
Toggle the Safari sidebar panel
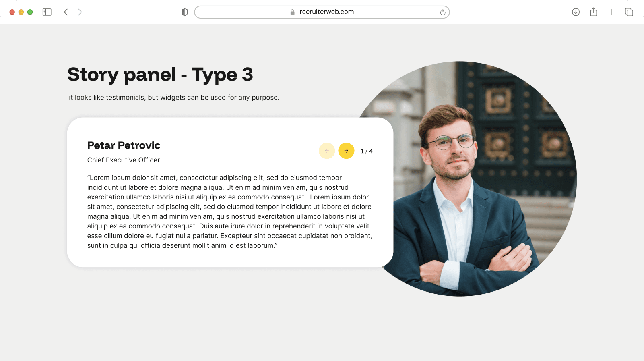(47, 12)
